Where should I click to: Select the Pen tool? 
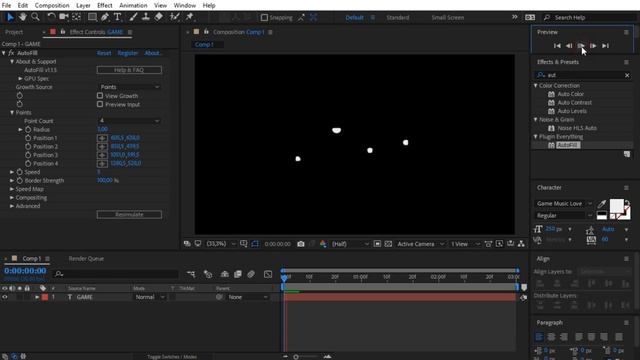click(105, 17)
